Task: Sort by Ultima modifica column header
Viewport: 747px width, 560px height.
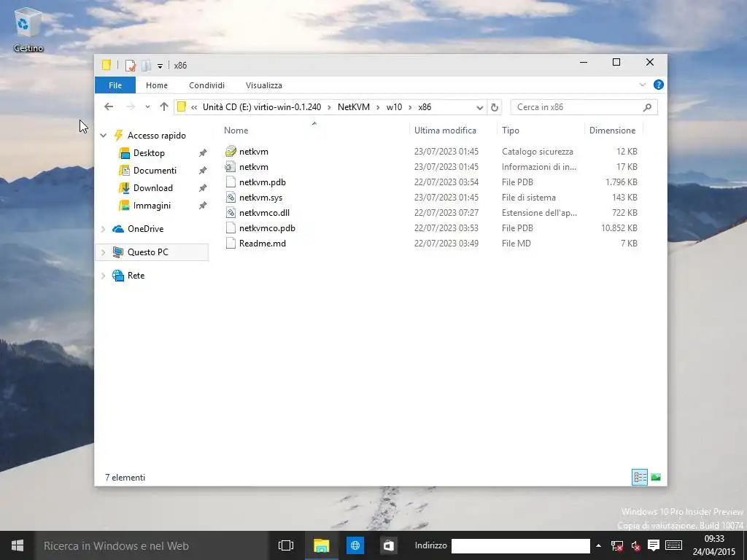Action: [x=445, y=131]
